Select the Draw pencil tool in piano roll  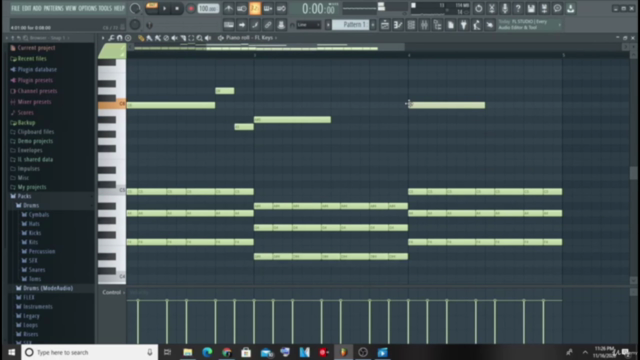pos(141,38)
